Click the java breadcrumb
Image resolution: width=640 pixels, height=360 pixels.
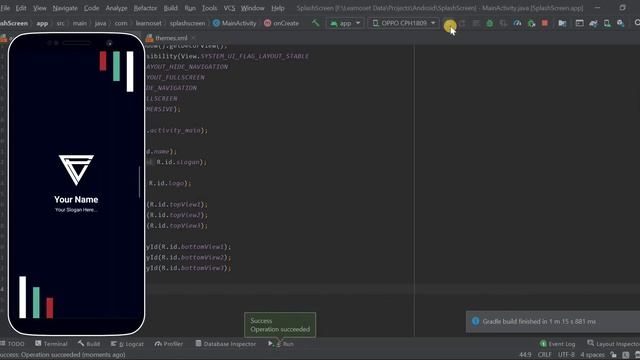click(x=100, y=23)
